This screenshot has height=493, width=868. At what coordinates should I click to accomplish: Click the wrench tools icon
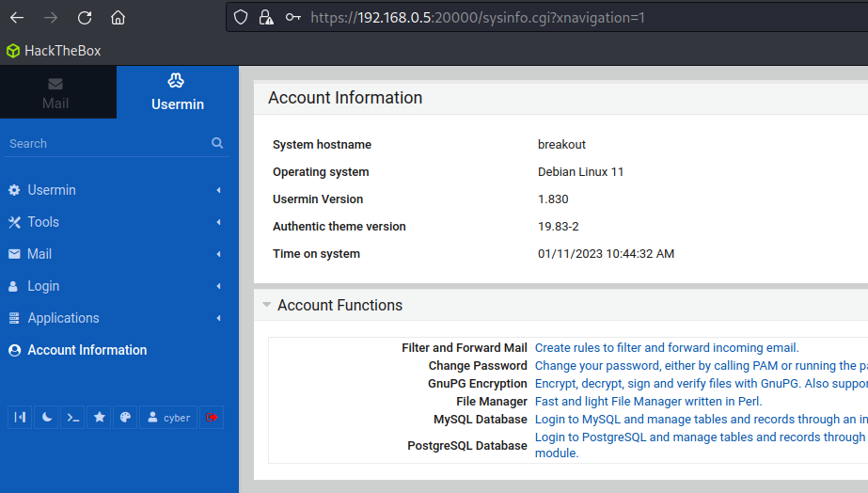tap(14, 222)
